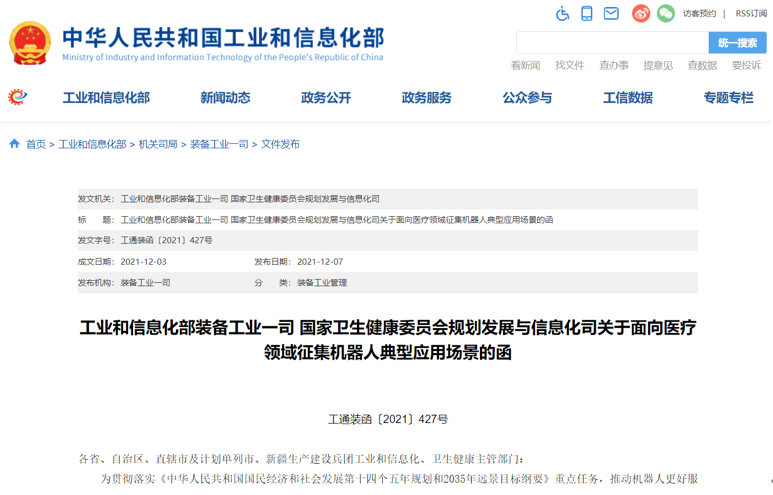
Task: Click the email envelope icon
Action: tap(611, 13)
